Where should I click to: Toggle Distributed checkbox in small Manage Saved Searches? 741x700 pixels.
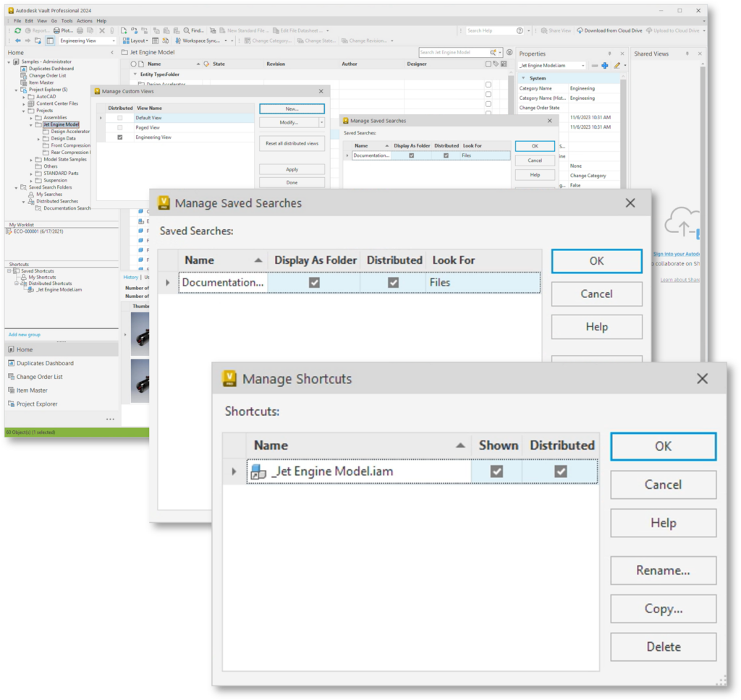pyautogui.click(x=446, y=155)
